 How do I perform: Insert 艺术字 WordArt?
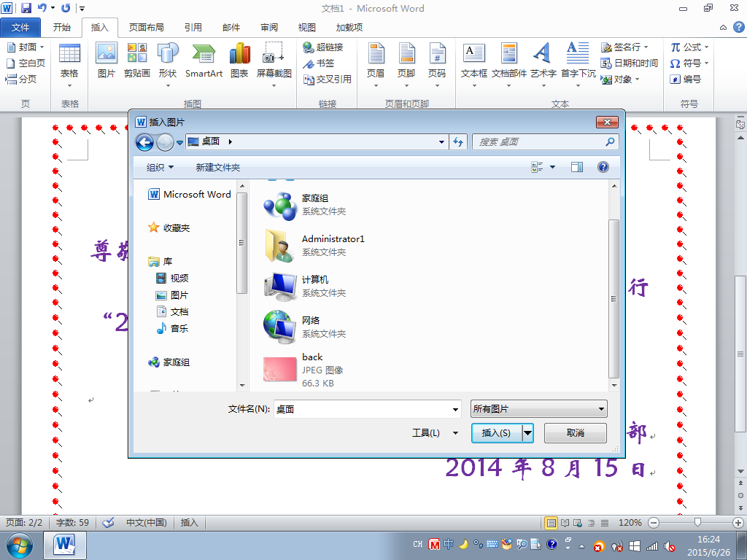(543, 64)
